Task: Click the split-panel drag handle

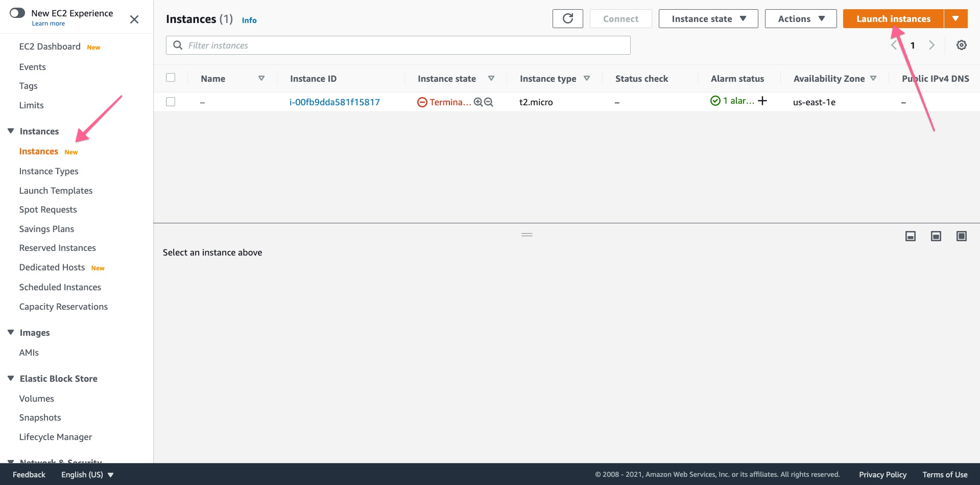Action: (527, 235)
